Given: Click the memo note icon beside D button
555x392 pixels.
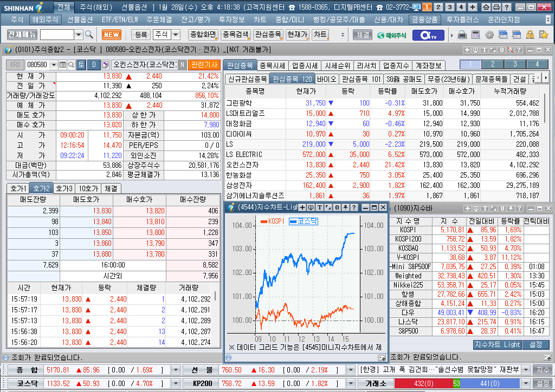Looking at the screenshot, I should [105, 64].
